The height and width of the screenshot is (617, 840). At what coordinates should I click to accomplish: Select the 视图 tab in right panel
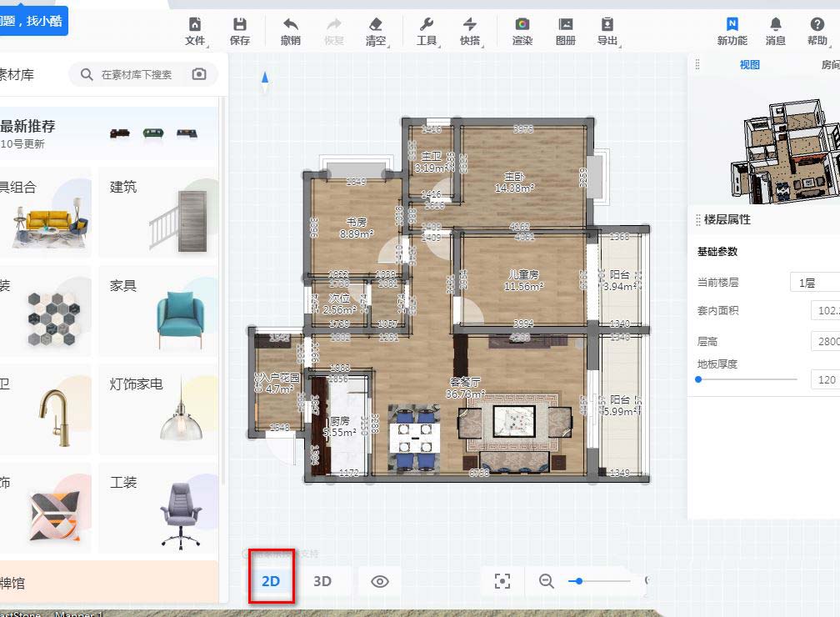tap(749, 65)
